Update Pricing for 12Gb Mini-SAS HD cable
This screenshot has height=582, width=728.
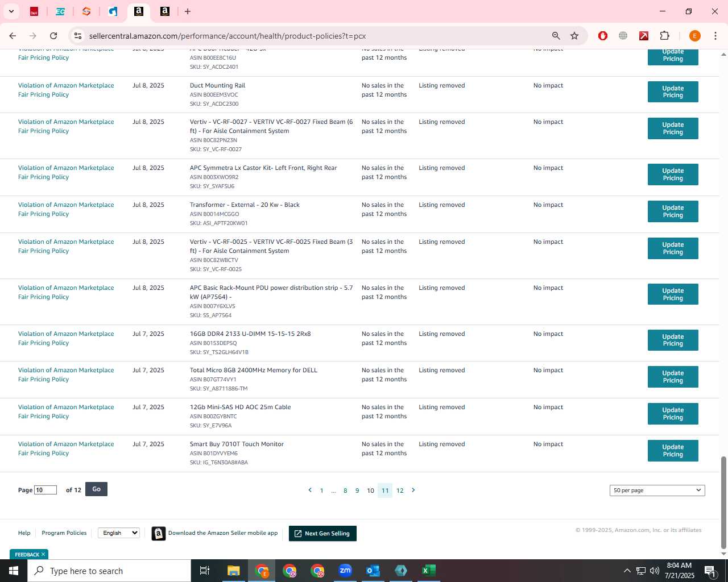point(673,413)
